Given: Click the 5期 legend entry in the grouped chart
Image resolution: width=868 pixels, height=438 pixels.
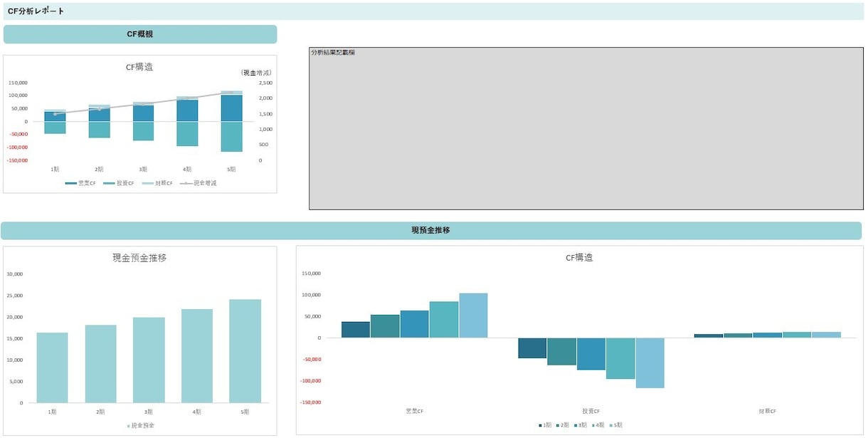Looking at the screenshot, I should coord(616,425).
